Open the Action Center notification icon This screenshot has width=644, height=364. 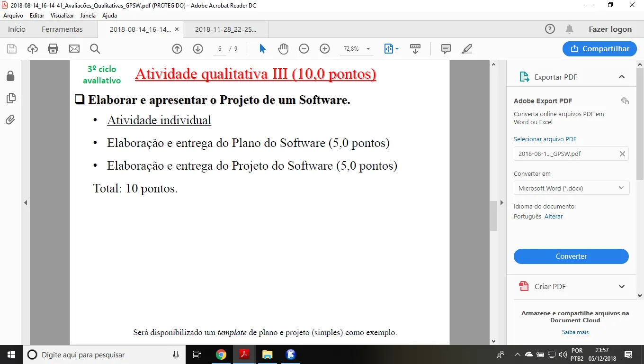pyautogui.click(x=628, y=355)
